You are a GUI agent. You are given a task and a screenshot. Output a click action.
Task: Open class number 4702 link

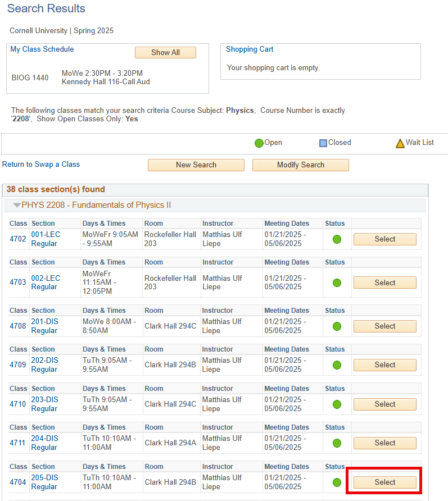pyautogui.click(x=18, y=239)
